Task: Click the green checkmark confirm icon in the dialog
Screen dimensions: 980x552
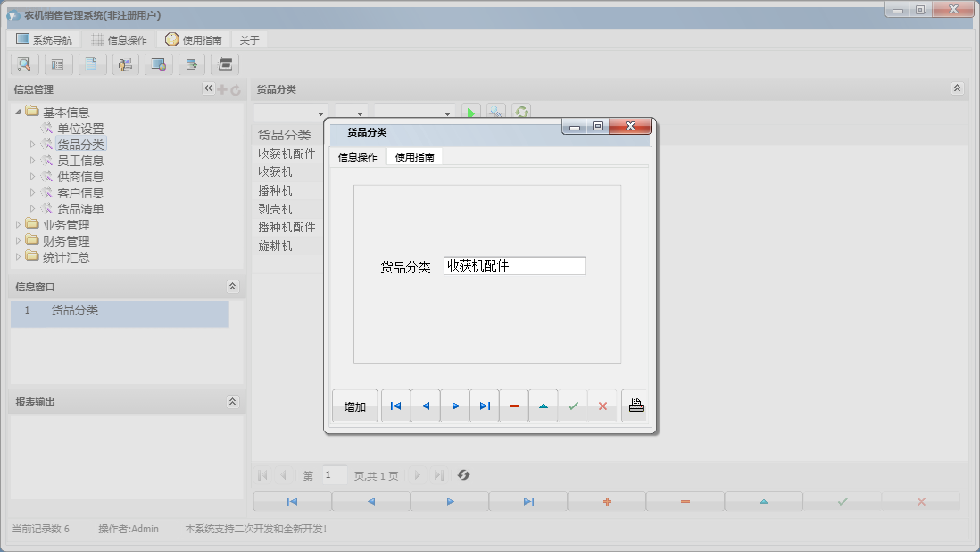Action: tap(574, 405)
